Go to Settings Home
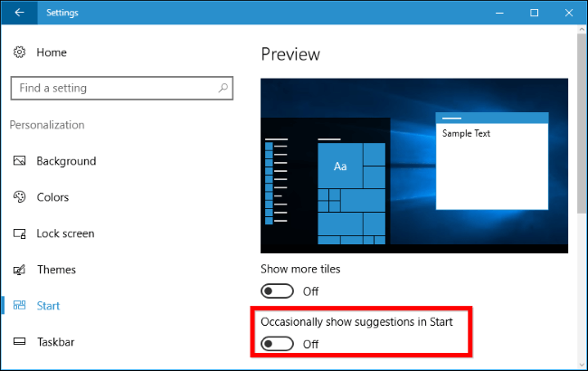The image size is (588, 371). tap(52, 52)
